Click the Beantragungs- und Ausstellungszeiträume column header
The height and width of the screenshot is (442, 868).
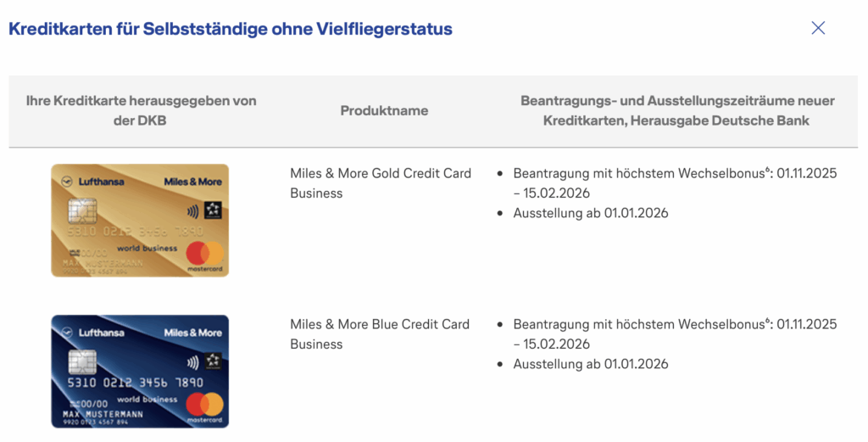click(677, 110)
